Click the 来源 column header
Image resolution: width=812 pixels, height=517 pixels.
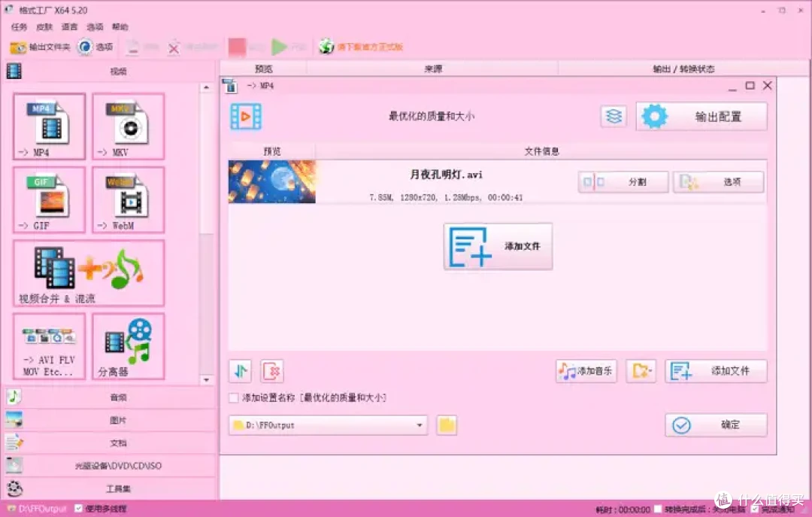tap(433, 68)
